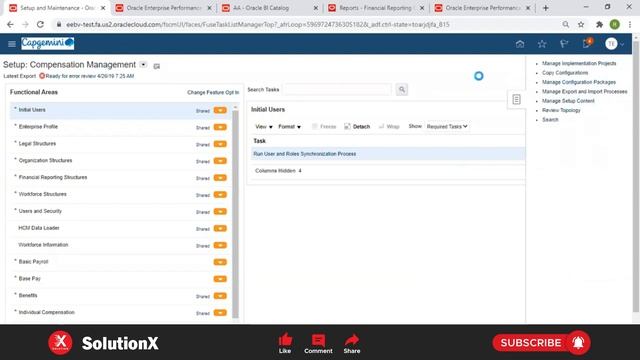640x360 pixels.
Task: Click the Task column header
Action: tap(260, 141)
